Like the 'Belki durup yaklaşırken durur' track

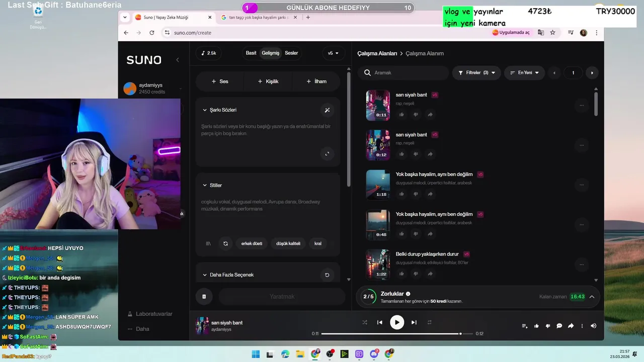click(x=401, y=274)
